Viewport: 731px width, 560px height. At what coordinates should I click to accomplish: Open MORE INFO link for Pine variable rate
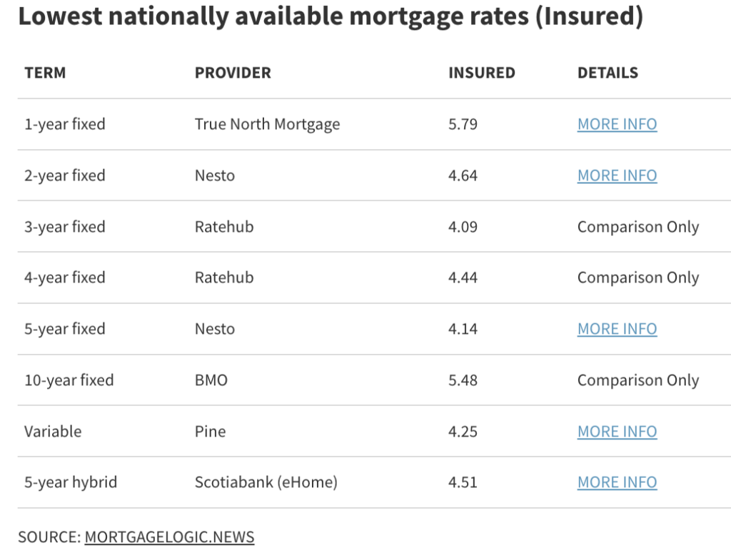click(x=617, y=432)
